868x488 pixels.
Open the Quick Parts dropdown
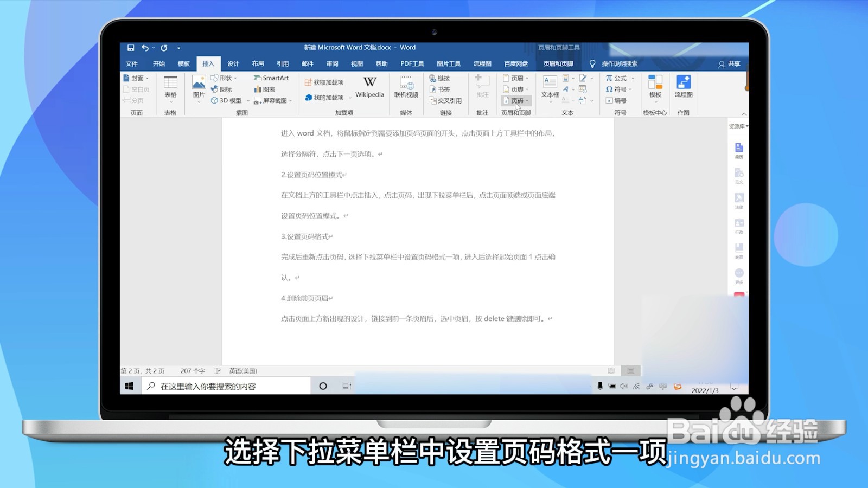point(568,78)
